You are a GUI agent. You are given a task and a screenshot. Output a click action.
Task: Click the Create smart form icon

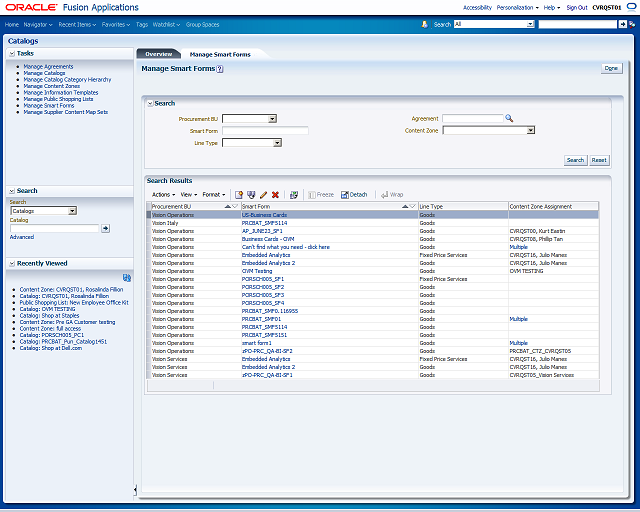click(x=239, y=195)
